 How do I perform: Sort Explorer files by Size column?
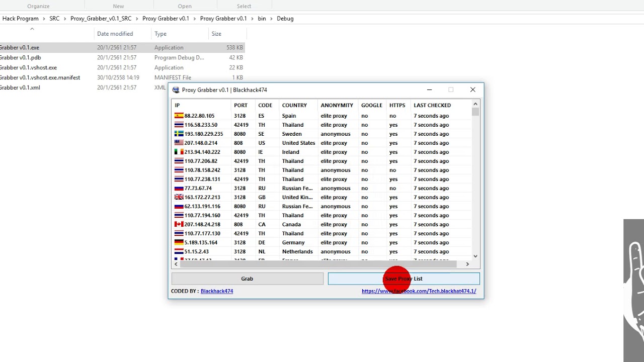[216, 34]
